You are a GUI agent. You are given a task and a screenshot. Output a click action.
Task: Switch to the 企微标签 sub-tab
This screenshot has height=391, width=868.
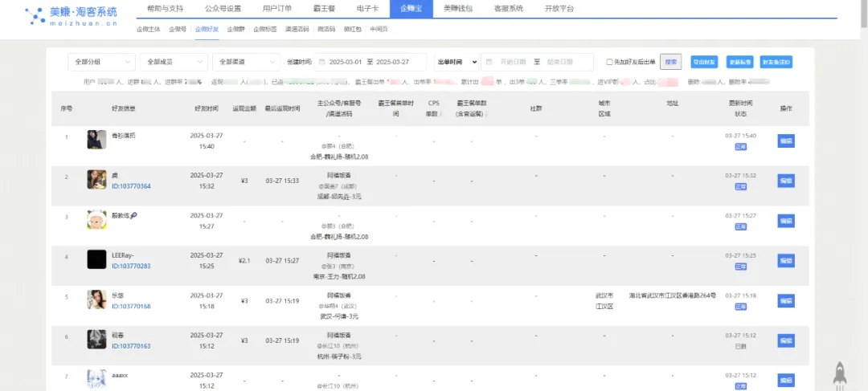point(265,30)
